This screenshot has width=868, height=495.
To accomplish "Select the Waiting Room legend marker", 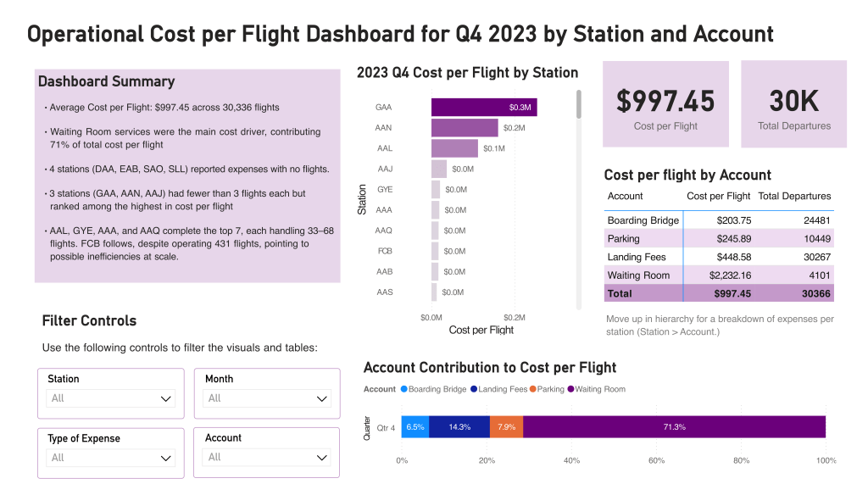I will [x=570, y=389].
